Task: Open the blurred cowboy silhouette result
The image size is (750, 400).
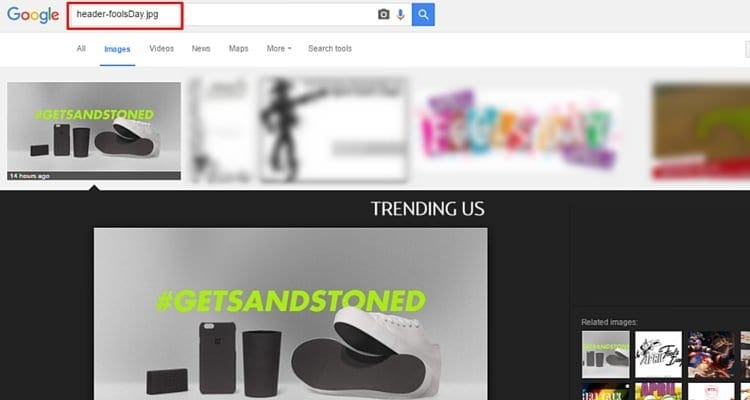Action: [x=334, y=130]
